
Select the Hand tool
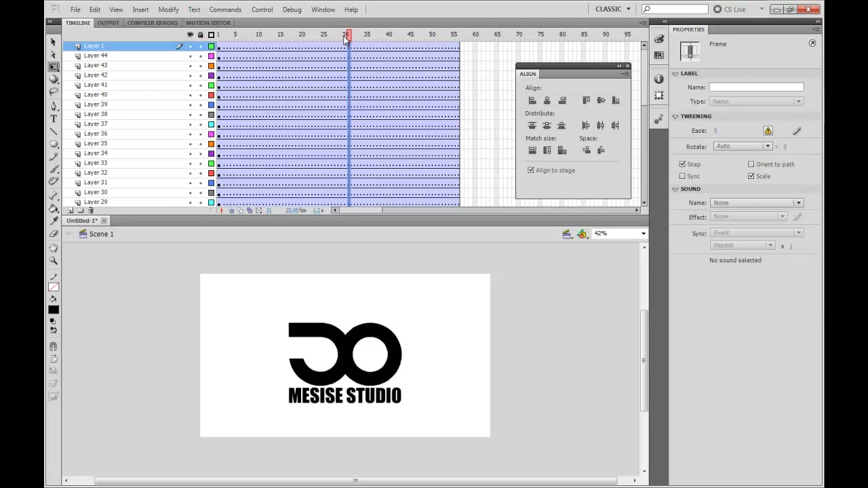(54, 248)
